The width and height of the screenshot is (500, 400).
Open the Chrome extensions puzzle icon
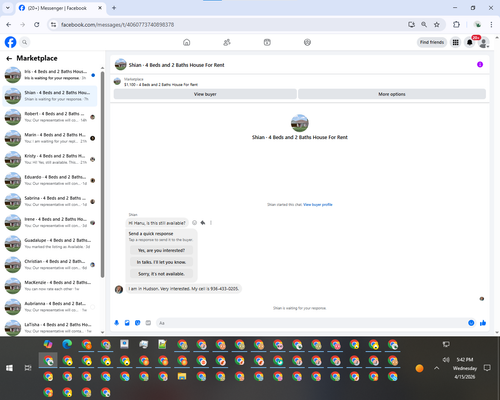point(456,25)
